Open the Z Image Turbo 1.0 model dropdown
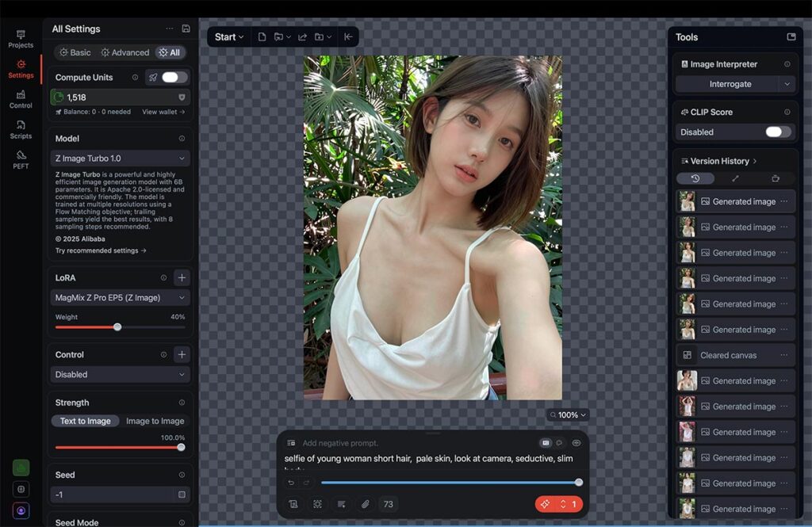Screen dimensions: 812x527 pyautogui.click(x=121, y=158)
